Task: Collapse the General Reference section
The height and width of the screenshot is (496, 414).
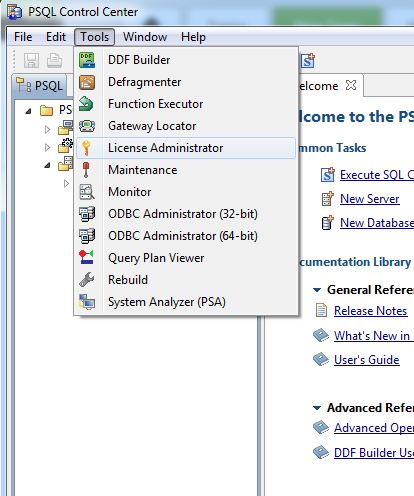Action: click(317, 290)
